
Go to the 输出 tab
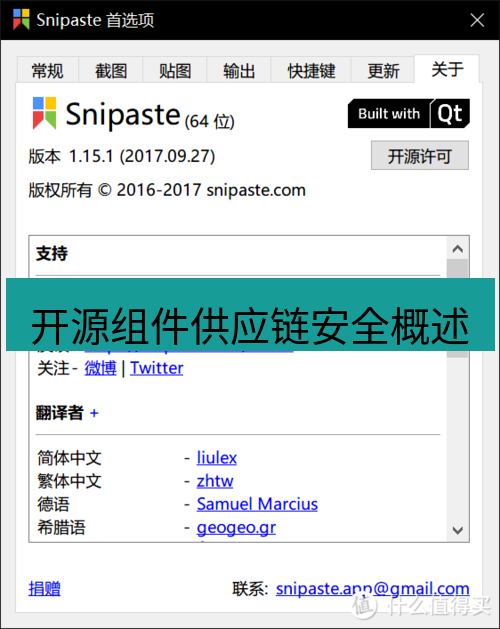click(x=239, y=71)
